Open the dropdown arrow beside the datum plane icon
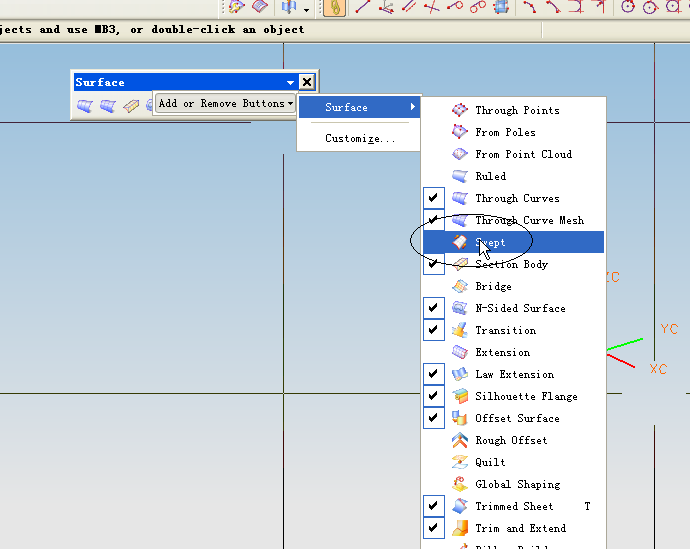 [x=306, y=9]
